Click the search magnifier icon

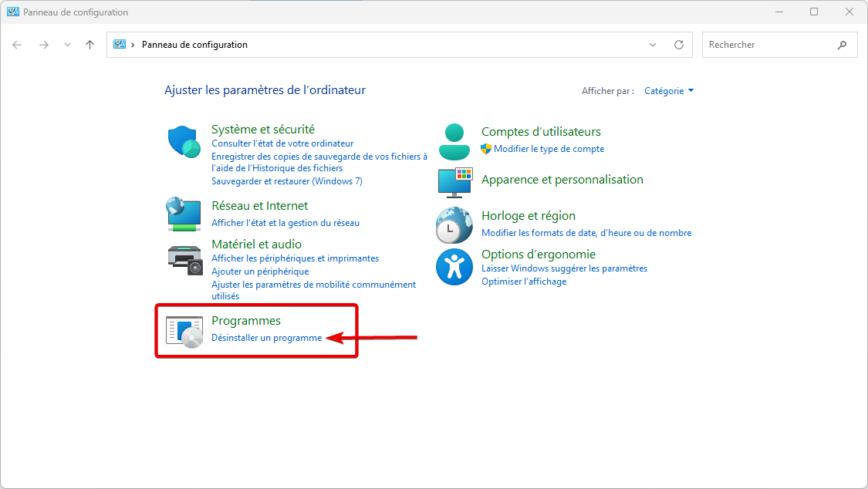pos(842,45)
